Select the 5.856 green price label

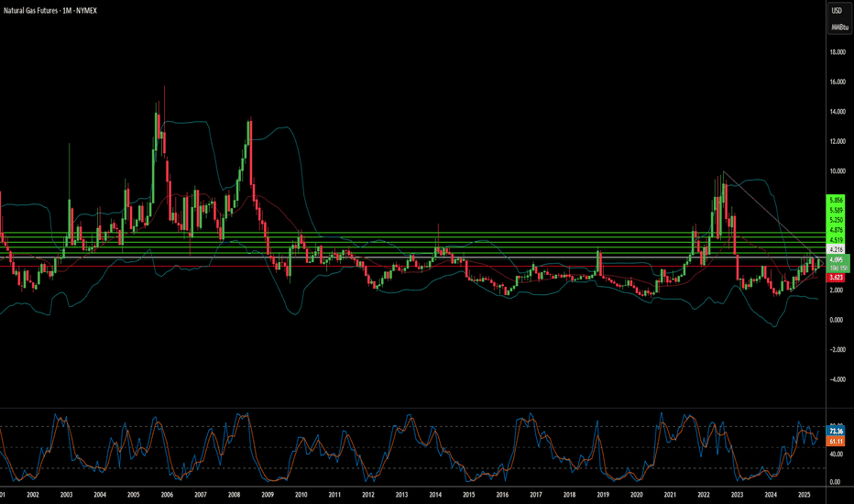836,200
